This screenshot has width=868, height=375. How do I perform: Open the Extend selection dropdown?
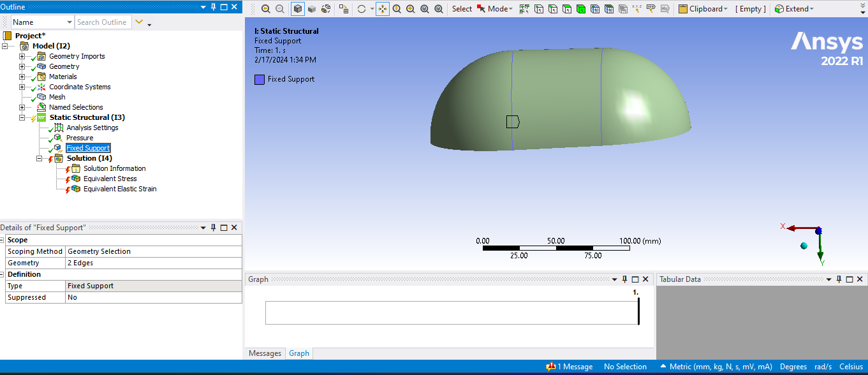pos(794,9)
